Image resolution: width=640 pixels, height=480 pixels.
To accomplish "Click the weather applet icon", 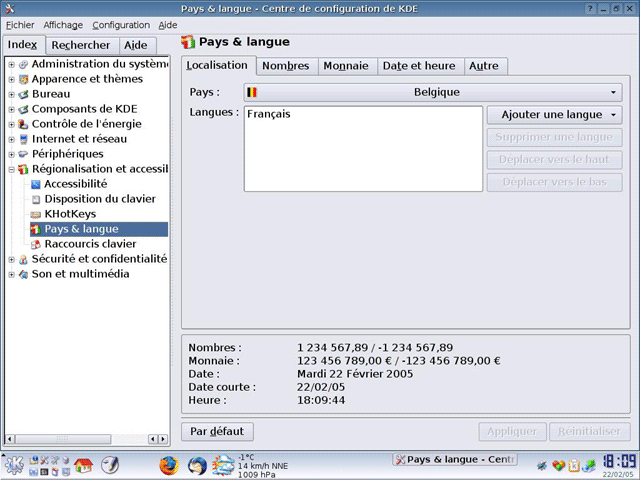I will pyautogui.click(x=223, y=466).
